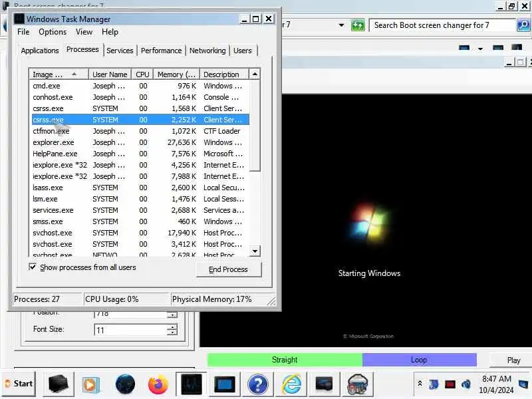Open Windows Help from the taskbar question mark
This screenshot has height=399, width=532.
point(257,384)
